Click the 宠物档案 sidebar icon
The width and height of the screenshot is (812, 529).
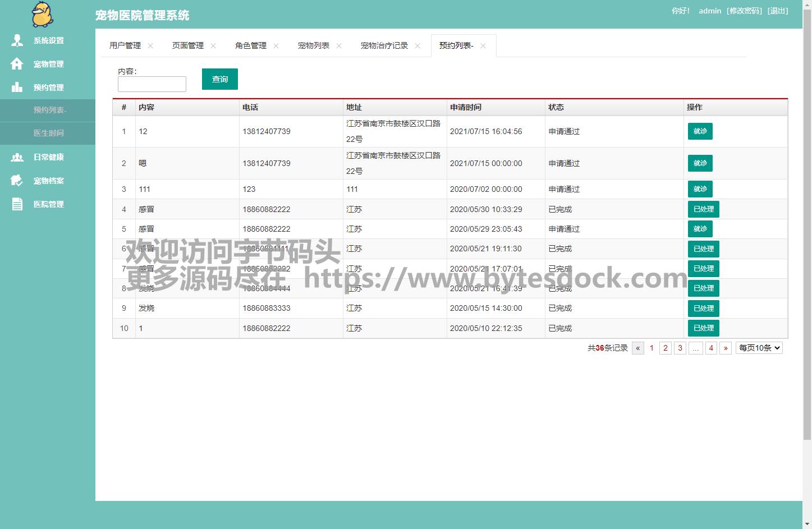[17, 181]
